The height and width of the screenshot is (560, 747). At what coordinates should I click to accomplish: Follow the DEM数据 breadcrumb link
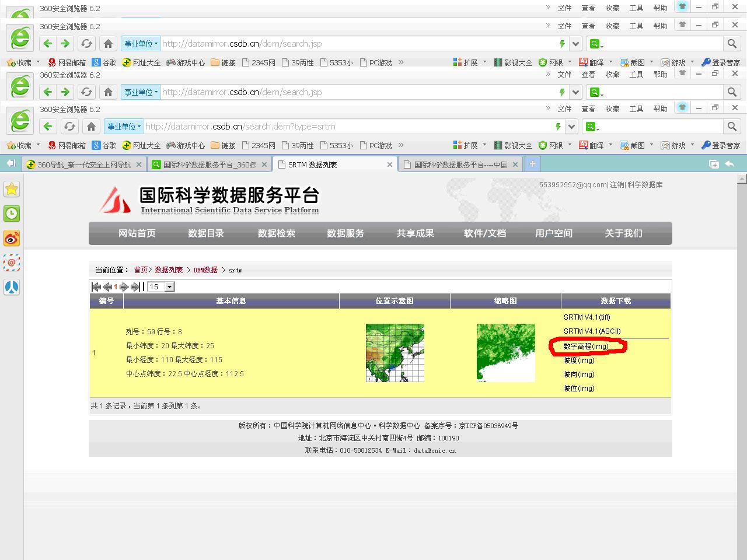coord(205,270)
